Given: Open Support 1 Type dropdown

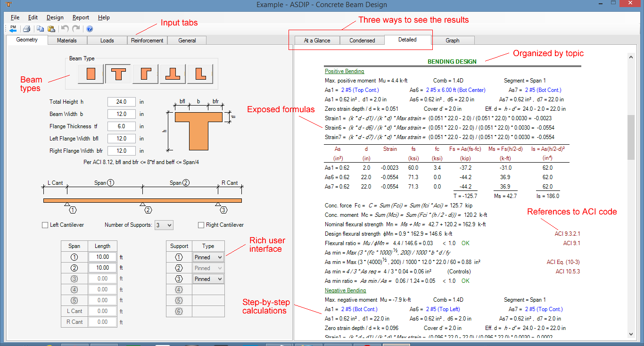Looking at the screenshot, I should pyautogui.click(x=208, y=257).
